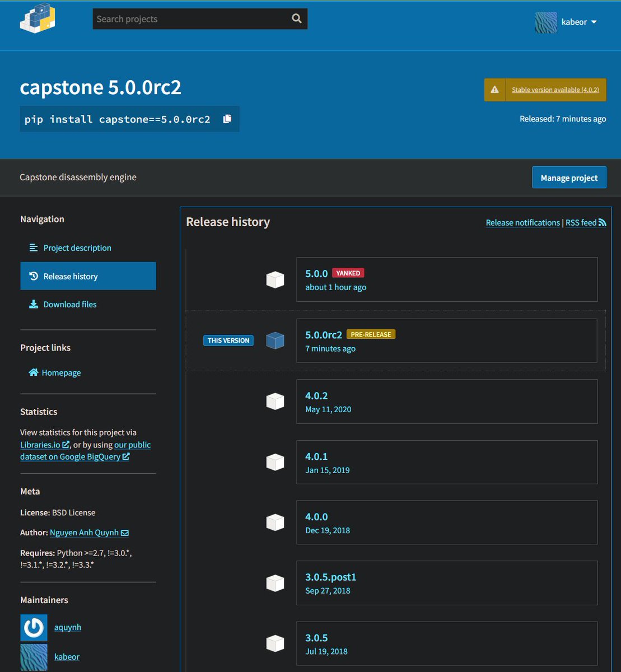Click the cube icon for release 3.0.5
This screenshot has height=672, width=621.
pos(275,643)
